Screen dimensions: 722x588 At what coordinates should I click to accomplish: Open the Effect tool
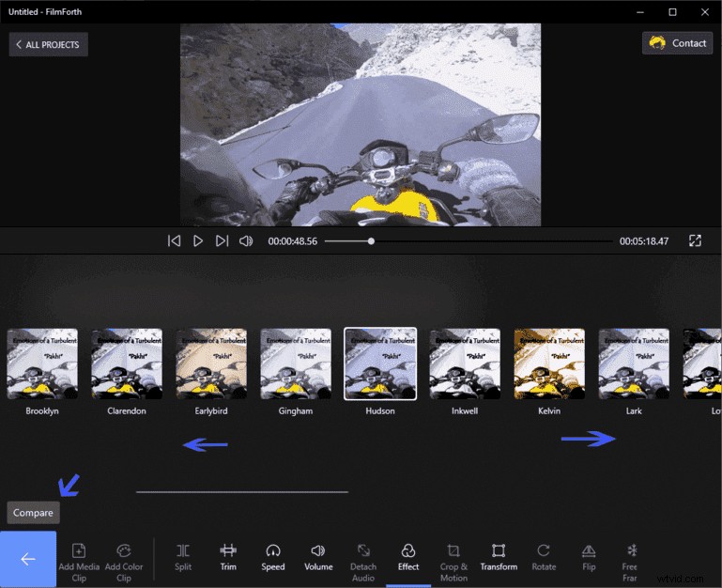408,557
